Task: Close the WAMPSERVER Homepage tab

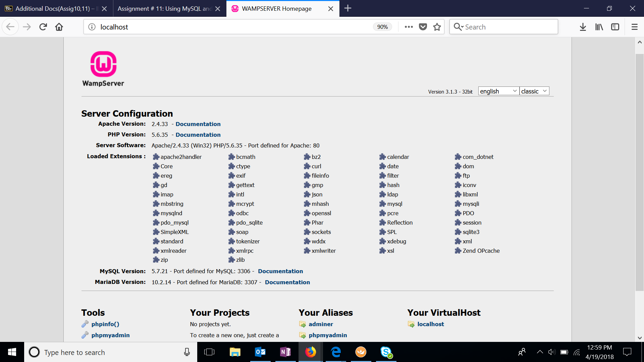Action: point(331,9)
